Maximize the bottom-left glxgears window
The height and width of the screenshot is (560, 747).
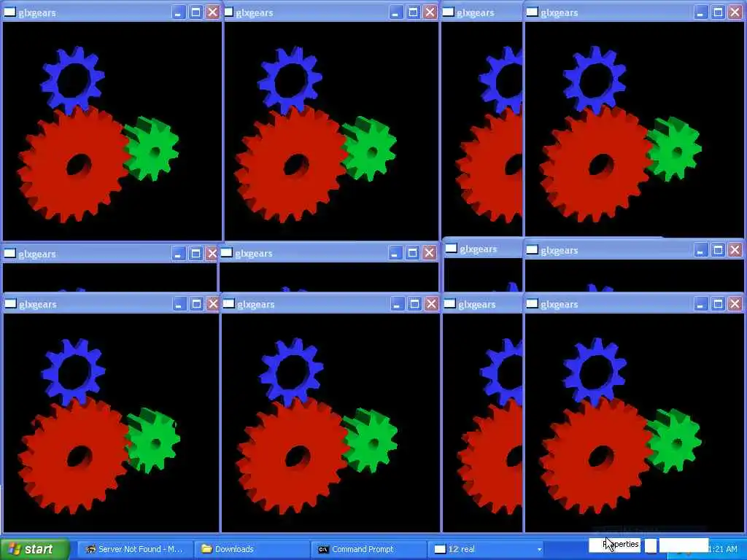196,304
